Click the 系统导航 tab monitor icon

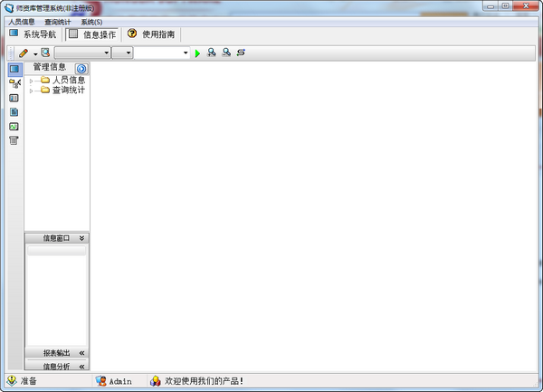[x=14, y=33]
